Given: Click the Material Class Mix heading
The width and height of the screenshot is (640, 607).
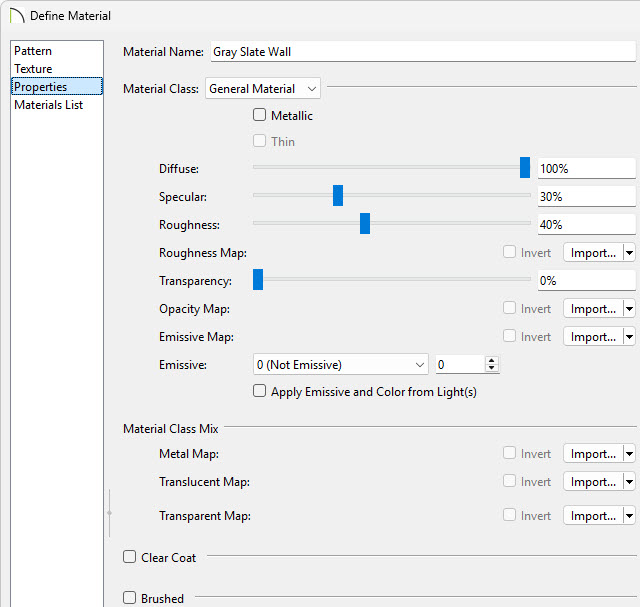Looking at the screenshot, I should [171, 429].
